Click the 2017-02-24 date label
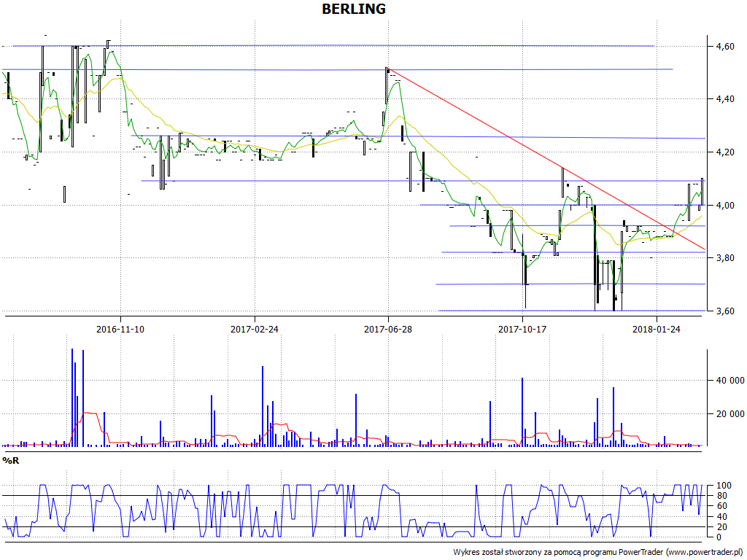The width and height of the screenshot is (747, 560). coord(255,329)
